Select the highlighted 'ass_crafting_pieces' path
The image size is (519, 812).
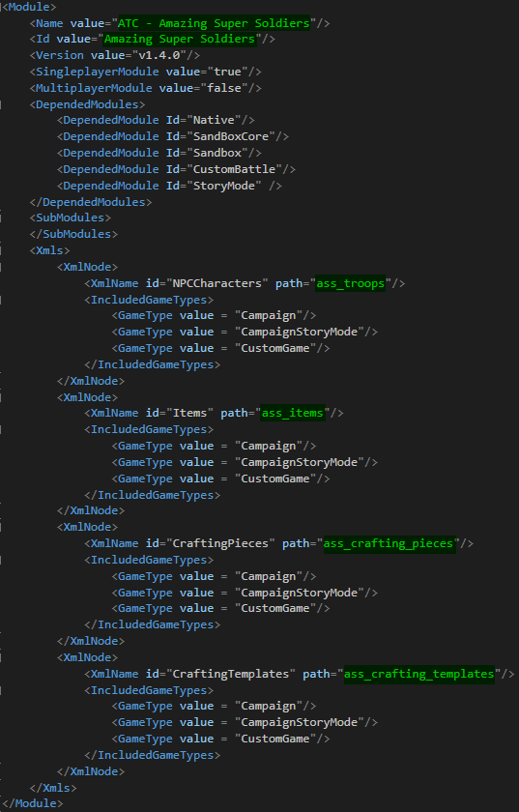click(x=389, y=543)
